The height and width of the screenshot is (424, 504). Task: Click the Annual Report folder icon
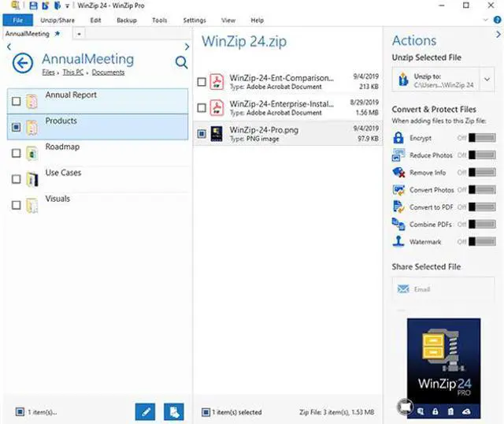click(x=31, y=102)
